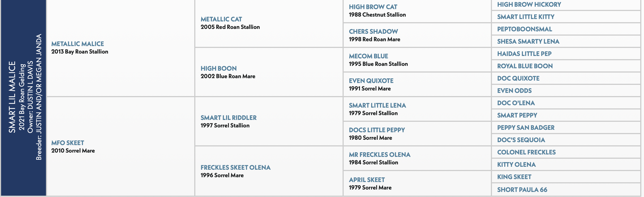Click SMART LITTLE LENA stallion link

point(377,105)
